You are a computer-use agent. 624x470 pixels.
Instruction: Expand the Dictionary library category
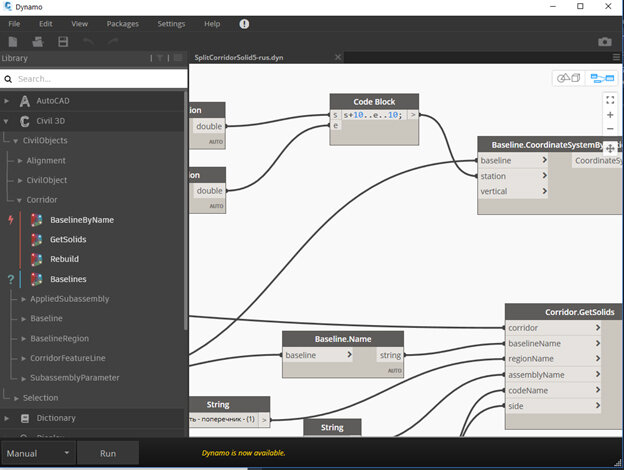pyautogui.click(x=6, y=418)
